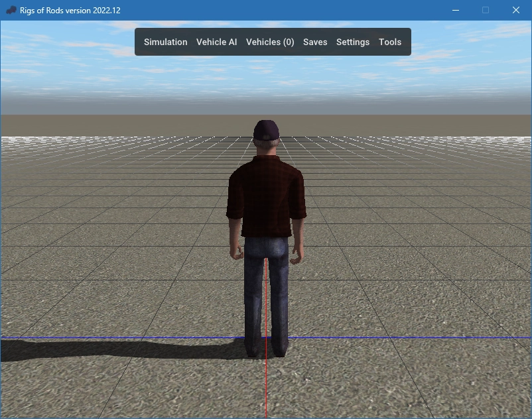Open the Vehicle AI menu
This screenshot has width=532, height=419.
tap(216, 42)
